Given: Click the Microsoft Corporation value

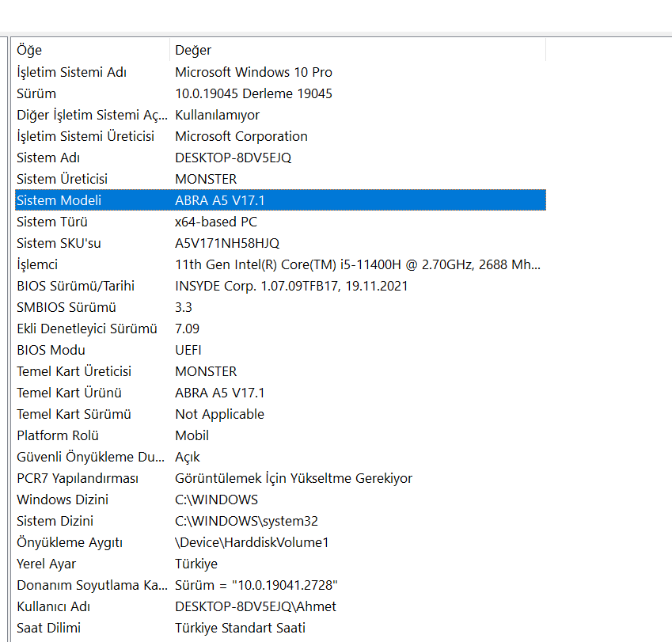Looking at the screenshot, I should 241,136.
